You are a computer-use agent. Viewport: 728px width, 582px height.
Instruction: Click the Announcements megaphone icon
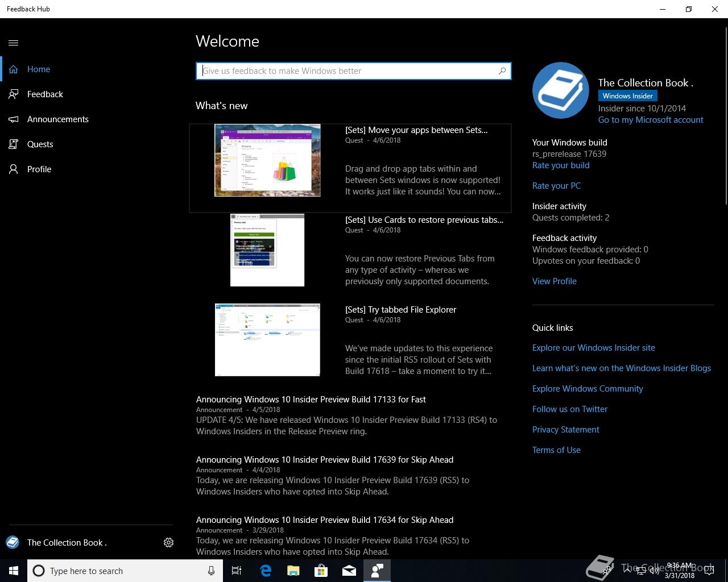(14, 119)
